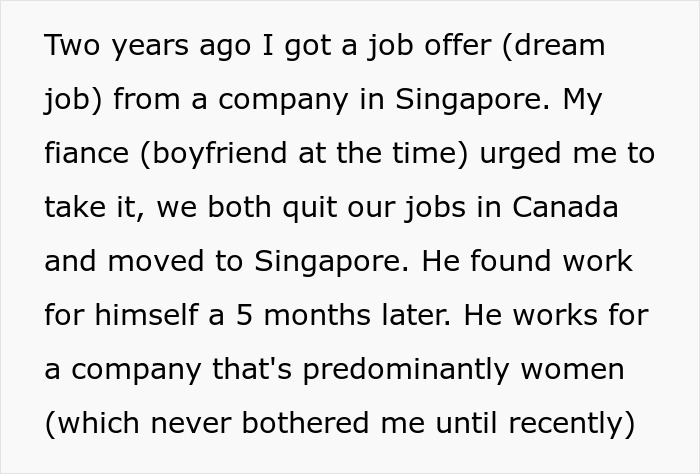The image size is (700, 474).
Task: Click the word "found"
Action: [x=509, y=262]
